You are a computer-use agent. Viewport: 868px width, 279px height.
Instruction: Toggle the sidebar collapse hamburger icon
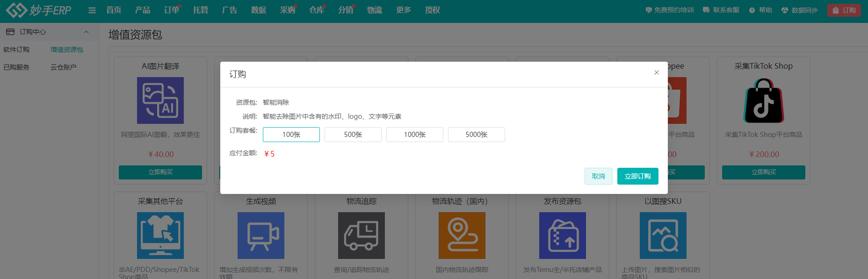click(92, 10)
